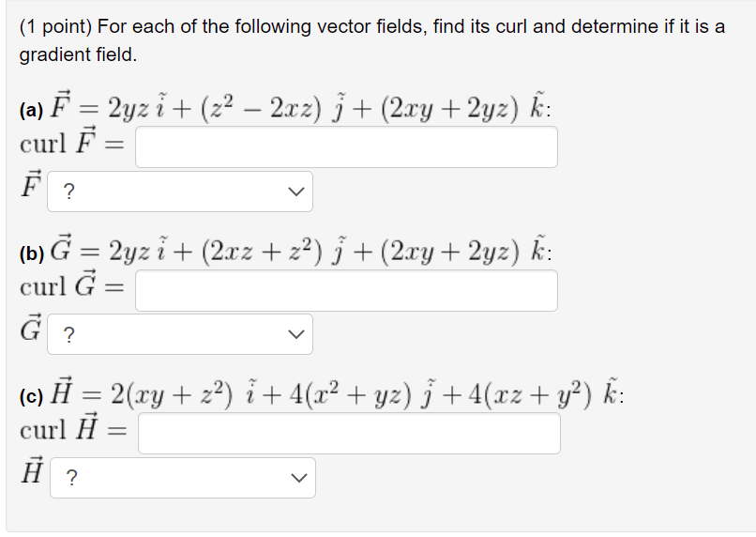Open the gradient field dropdown for F
Viewport: 756px width, 537px height.
pyautogui.click(x=180, y=192)
